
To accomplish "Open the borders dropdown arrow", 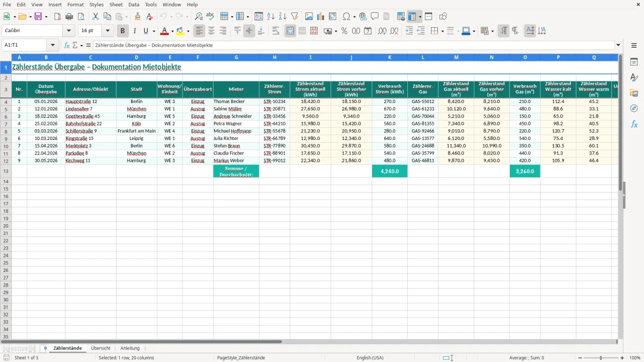I will coord(442,31).
